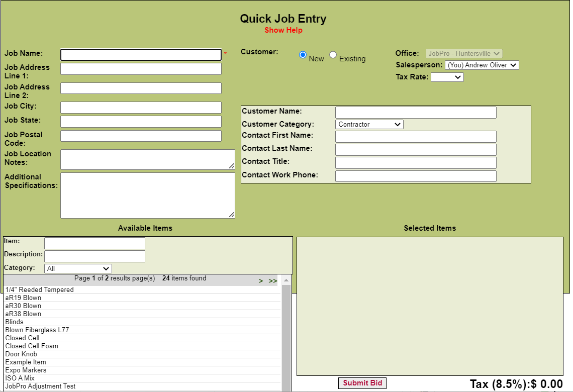Image resolution: width=573 pixels, height=392 pixels.
Task: Select the Existing customer radio button
Action: click(333, 55)
